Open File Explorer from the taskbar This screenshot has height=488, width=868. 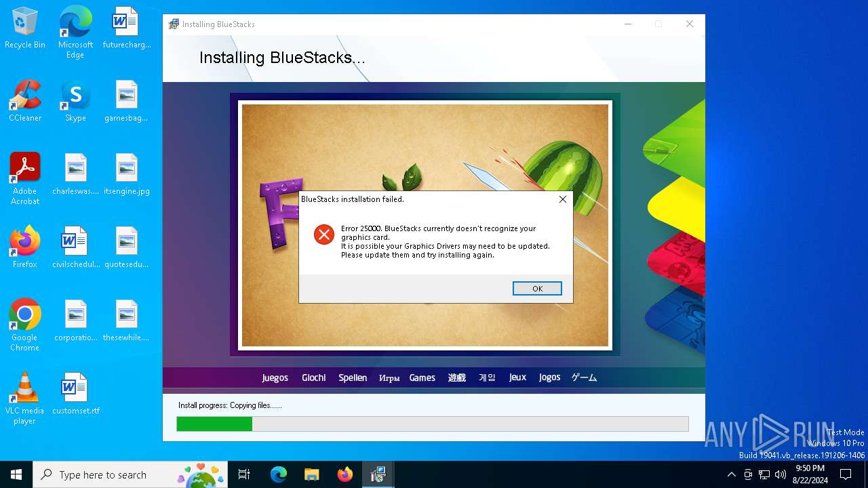pyautogui.click(x=311, y=474)
